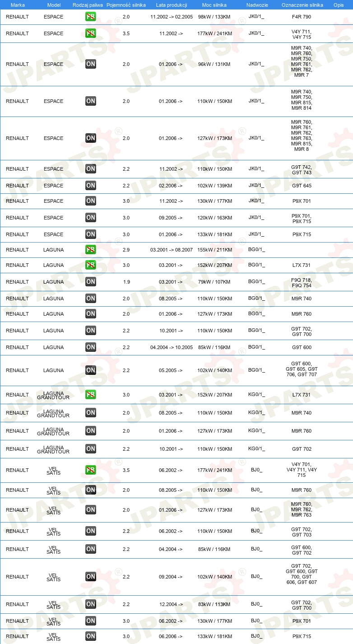Click the ON diesel icon for Vel Satis 130kW / 177KM
Image resolution: width=353 pixels, height=644 pixels.
point(91,621)
